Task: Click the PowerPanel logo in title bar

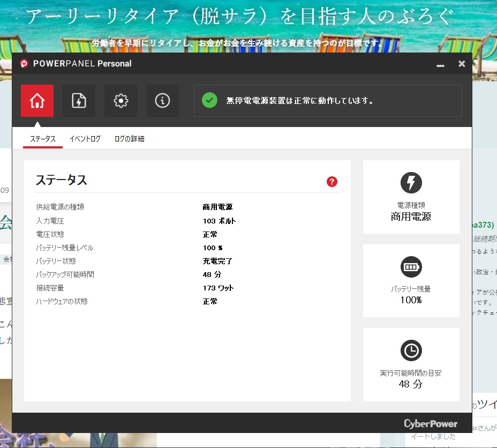Action: point(24,63)
